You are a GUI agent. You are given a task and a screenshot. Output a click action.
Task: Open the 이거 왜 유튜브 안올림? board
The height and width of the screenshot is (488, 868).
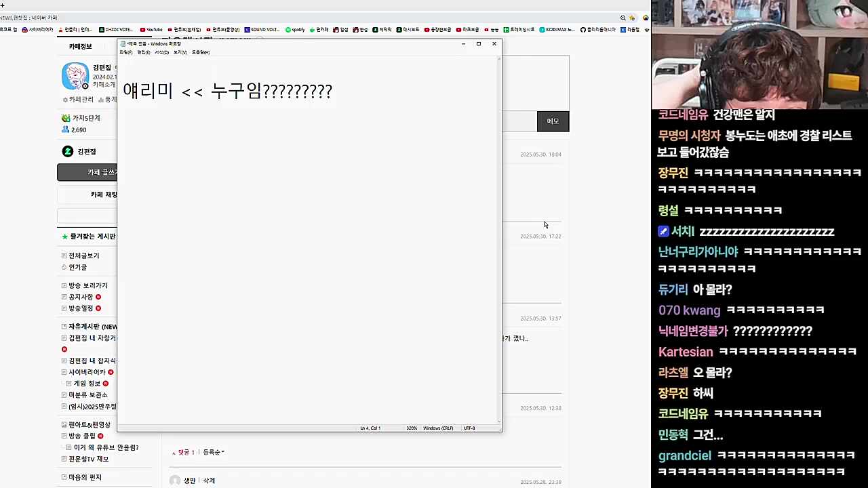106,447
